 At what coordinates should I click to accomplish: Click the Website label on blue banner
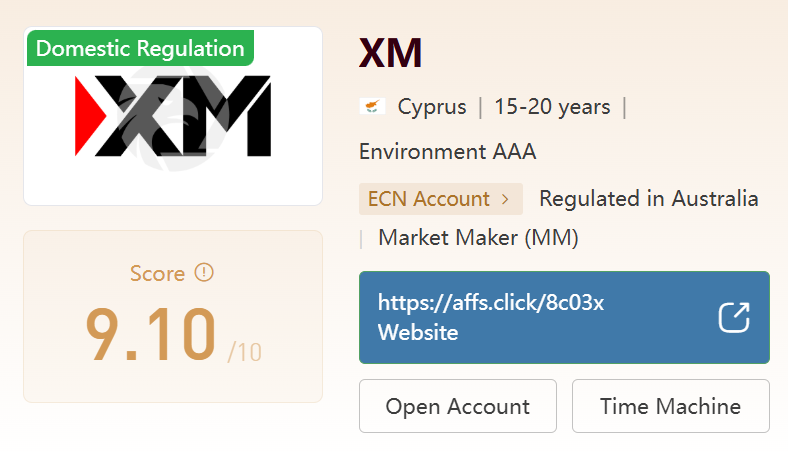point(418,333)
